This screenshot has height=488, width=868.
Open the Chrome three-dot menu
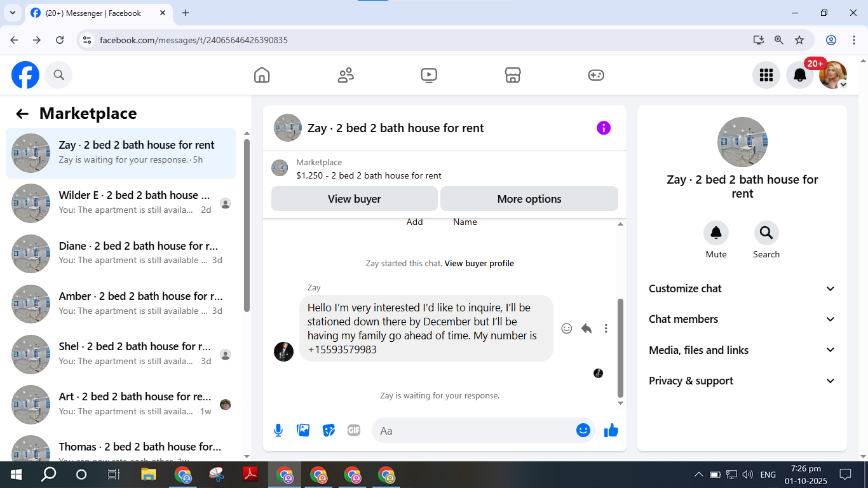click(854, 40)
